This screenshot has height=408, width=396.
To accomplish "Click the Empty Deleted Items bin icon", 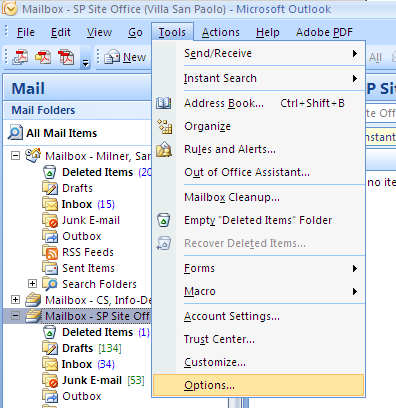I will click(x=164, y=220).
